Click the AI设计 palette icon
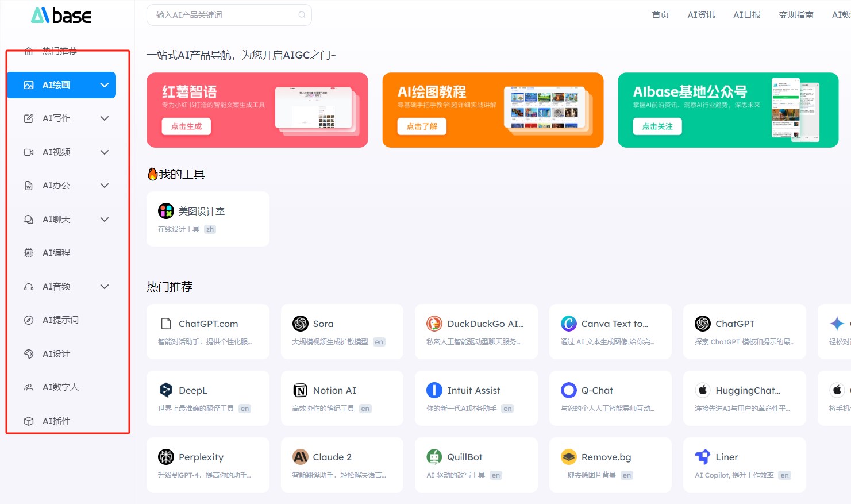The width and height of the screenshot is (851, 504). point(29,354)
